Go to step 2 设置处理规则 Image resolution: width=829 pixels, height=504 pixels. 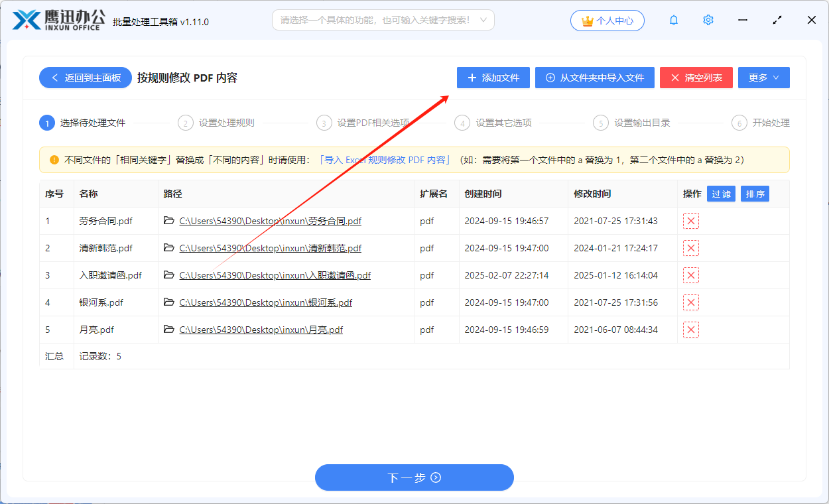(x=216, y=123)
